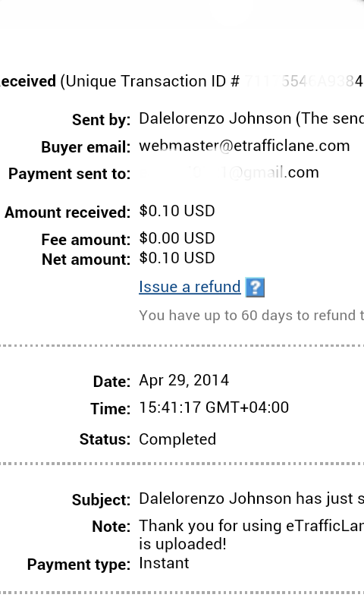Image resolution: width=364 pixels, height=607 pixels.
Task: Select the bold Buyer email label
Action: [86, 147]
